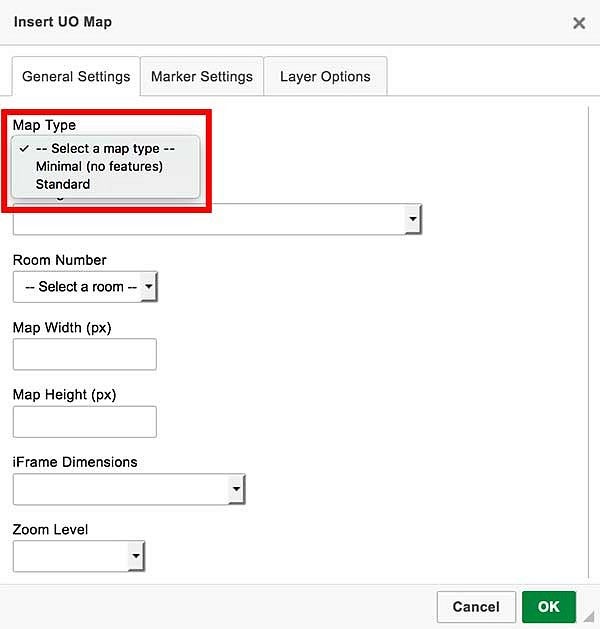Click the Cancel button
Viewport: 600px width, 629px height.
(476, 607)
